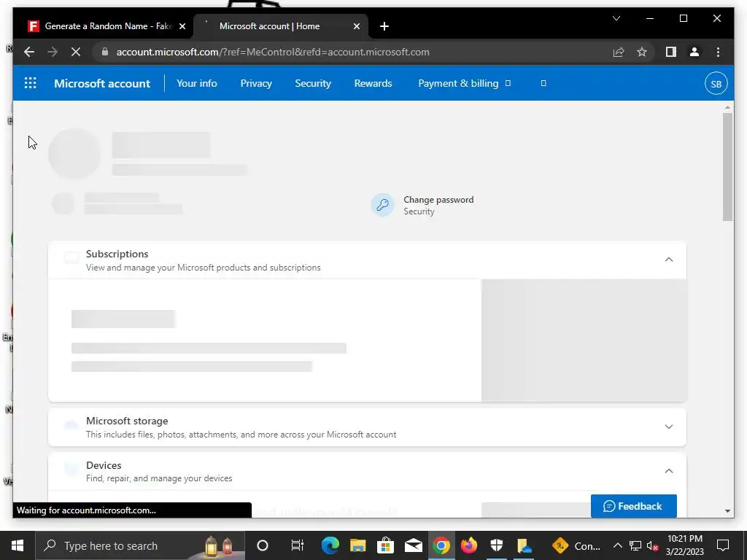Click the Change password link
Image resolution: width=747 pixels, height=560 pixels.
pos(438,200)
